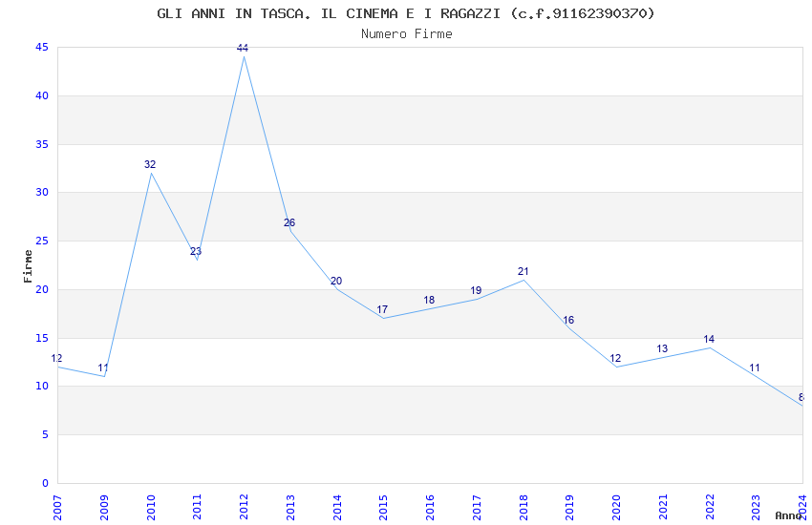812x525 pixels.
Task: Click the year label 2013 on the Anno axis
Action: [290, 508]
